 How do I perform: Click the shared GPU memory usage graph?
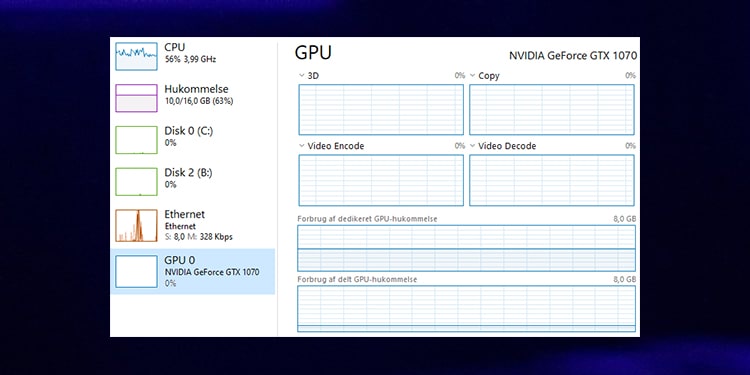(x=466, y=309)
